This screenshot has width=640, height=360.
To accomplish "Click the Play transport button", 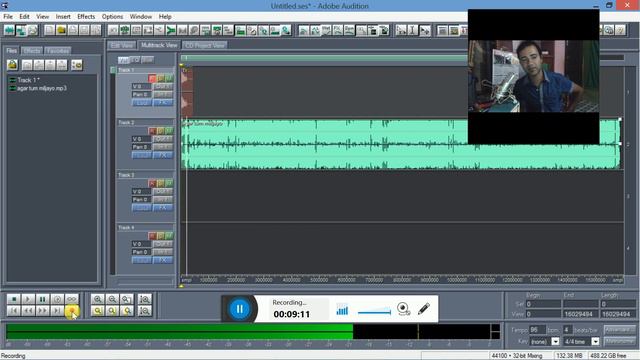I will pyautogui.click(x=28, y=299).
